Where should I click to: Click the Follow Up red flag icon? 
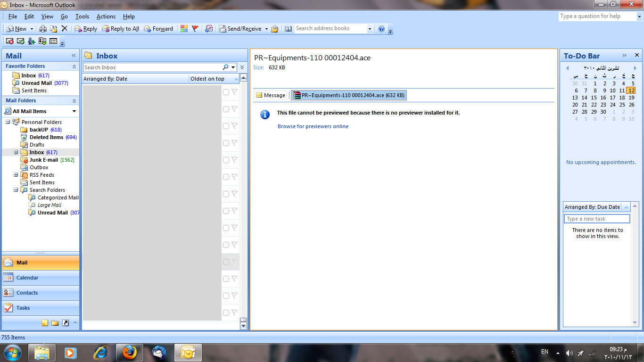pyautogui.click(x=195, y=29)
